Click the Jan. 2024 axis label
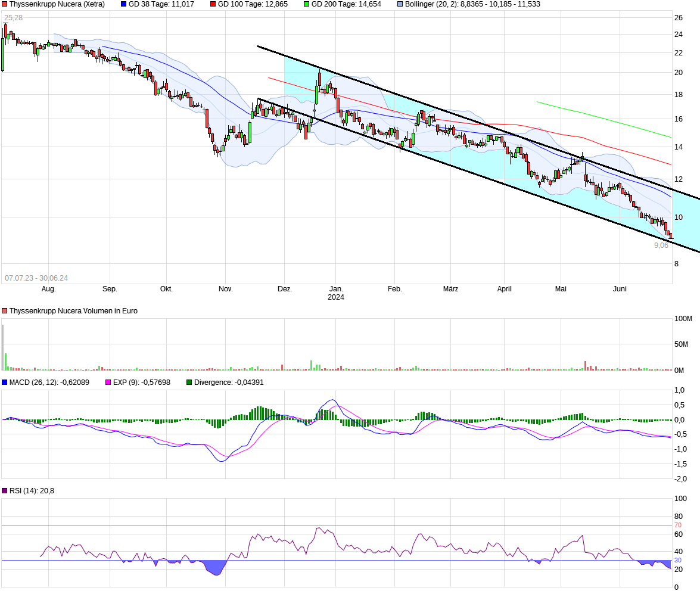700x594 pixels. (x=336, y=292)
